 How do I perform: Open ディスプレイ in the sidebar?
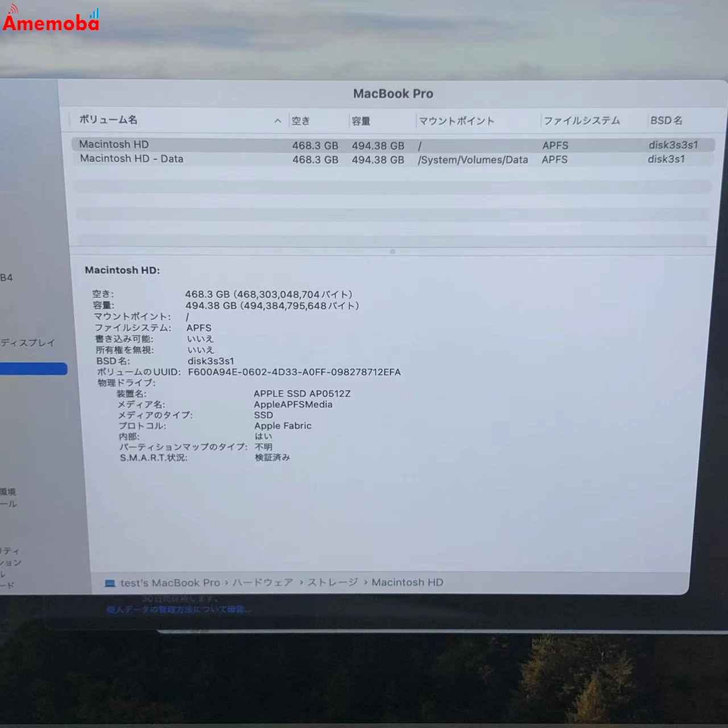coord(27,343)
